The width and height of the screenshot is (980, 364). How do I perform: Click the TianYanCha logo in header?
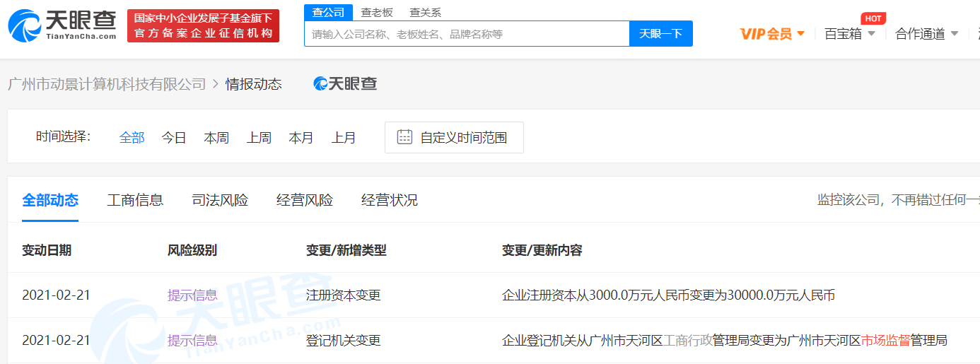pos(62,25)
